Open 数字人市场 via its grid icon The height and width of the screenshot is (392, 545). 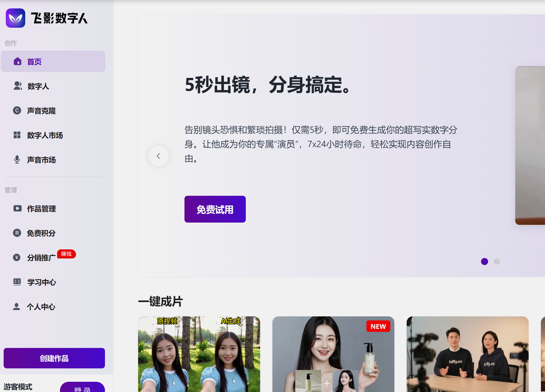coord(17,135)
